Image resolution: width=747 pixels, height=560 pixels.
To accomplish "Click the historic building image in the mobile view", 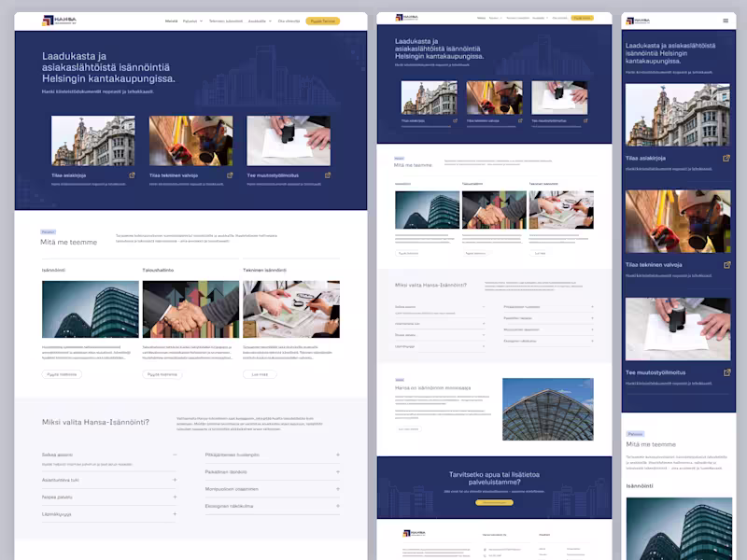I will tap(678, 115).
